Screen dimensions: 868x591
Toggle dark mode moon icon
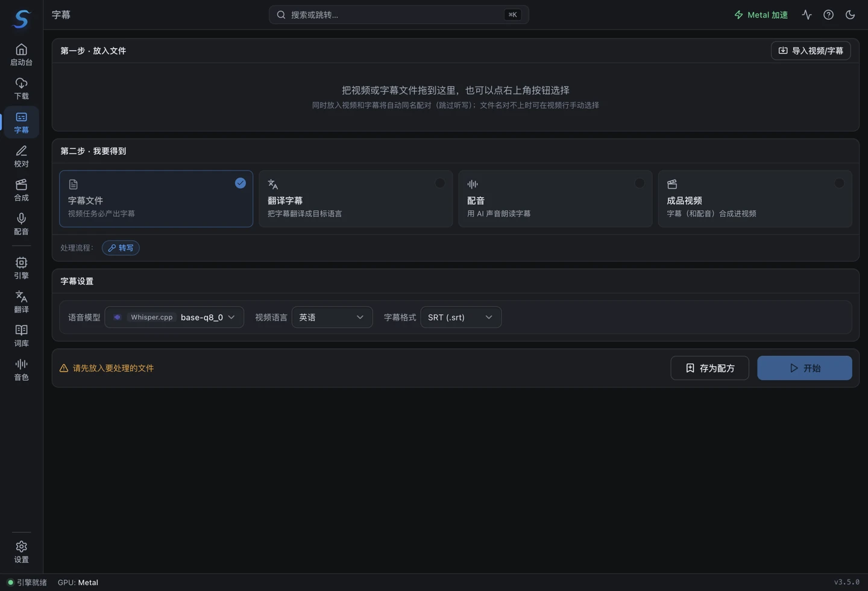[850, 14]
